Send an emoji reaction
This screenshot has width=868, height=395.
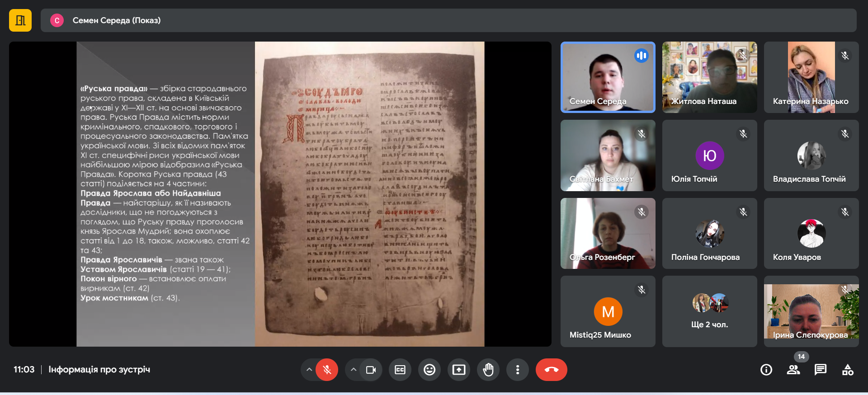(x=429, y=370)
